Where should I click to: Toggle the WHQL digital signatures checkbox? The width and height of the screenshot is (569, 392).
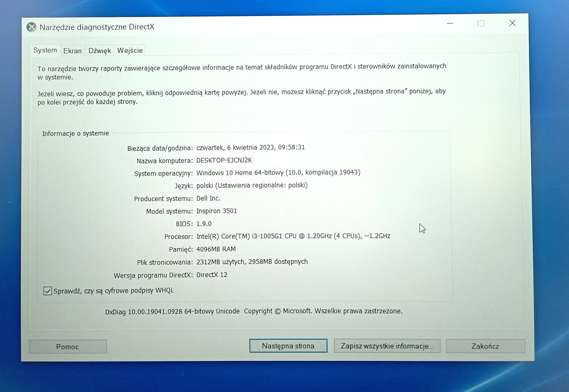48,291
